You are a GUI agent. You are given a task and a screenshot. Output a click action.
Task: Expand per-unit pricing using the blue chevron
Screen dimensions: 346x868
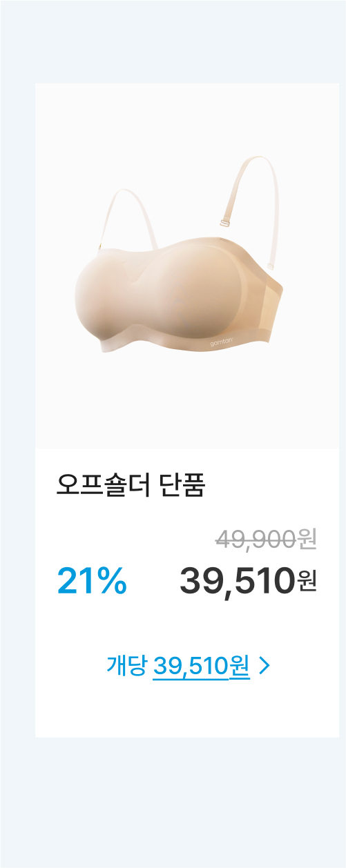[x=266, y=666]
